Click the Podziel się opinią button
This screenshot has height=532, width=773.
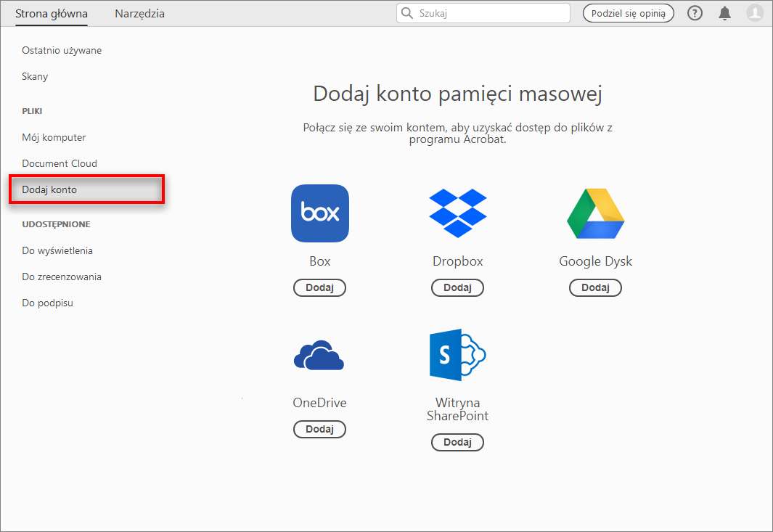628,13
